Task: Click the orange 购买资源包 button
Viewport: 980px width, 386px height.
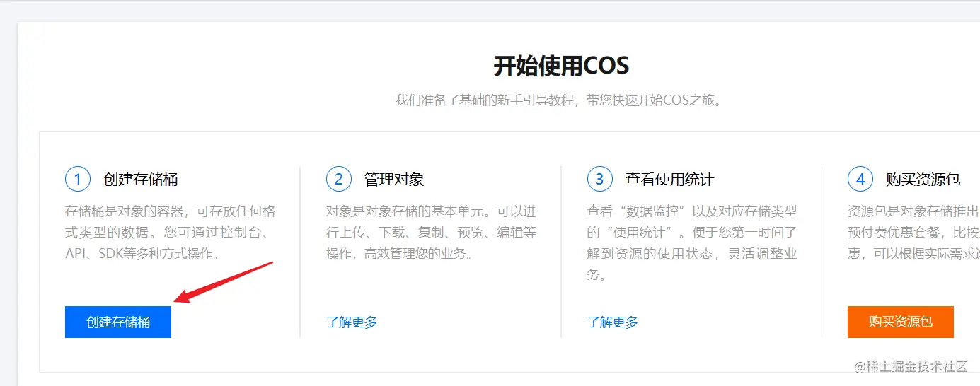Action: [x=901, y=322]
